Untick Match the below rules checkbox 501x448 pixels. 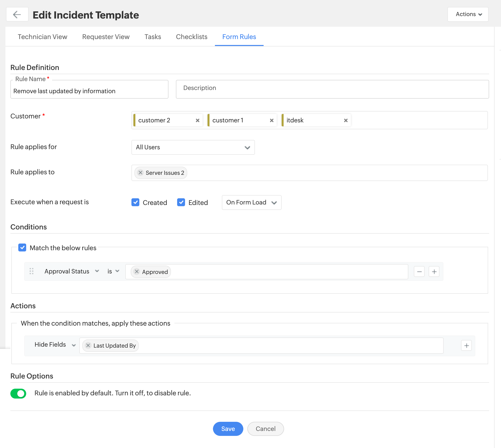coord(22,247)
